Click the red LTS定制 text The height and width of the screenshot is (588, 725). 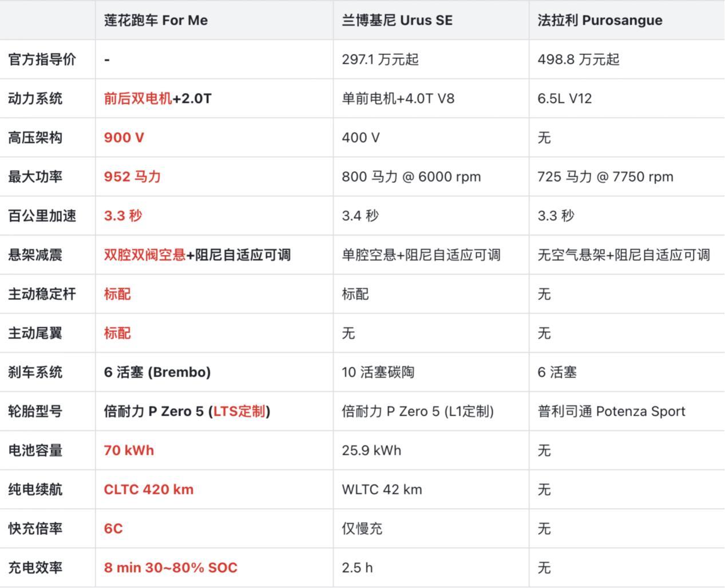pos(239,411)
